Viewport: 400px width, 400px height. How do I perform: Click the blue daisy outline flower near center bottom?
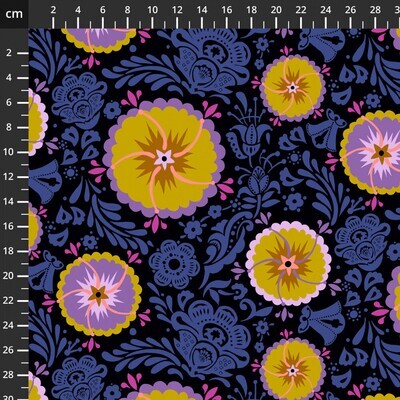[174, 265]
